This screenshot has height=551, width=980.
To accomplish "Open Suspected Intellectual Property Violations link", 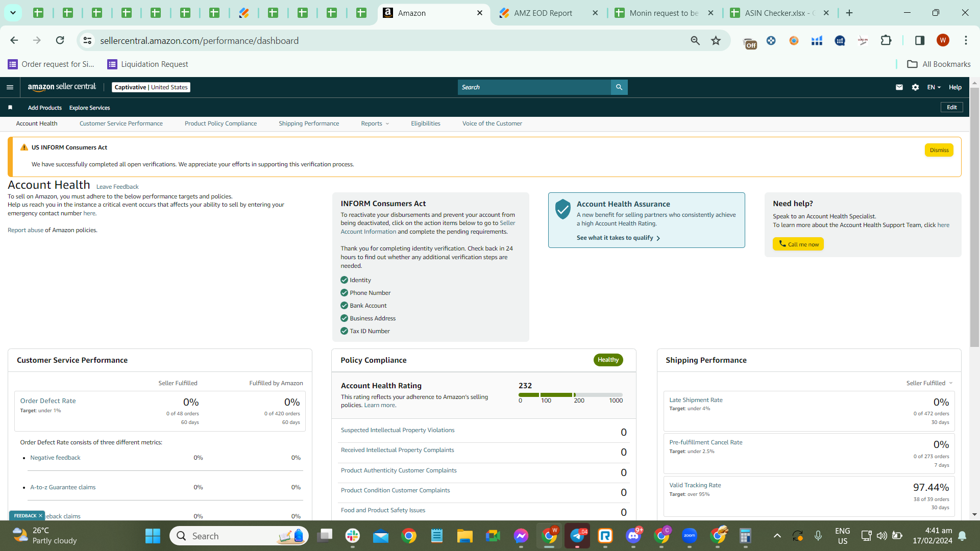I will tap(398, 430).
